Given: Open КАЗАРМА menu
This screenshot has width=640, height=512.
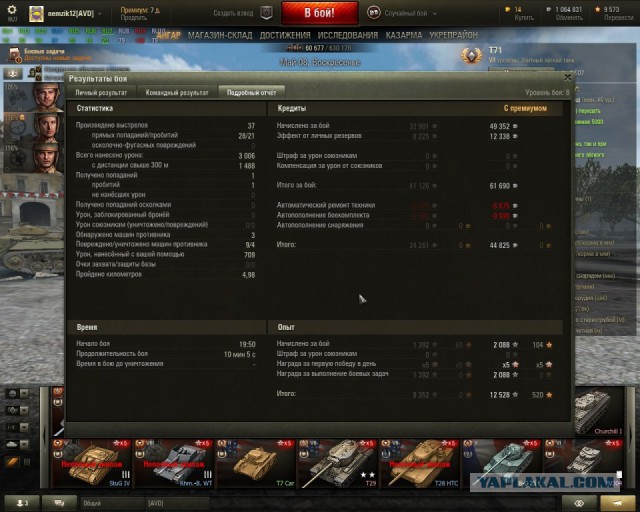Looking at the screenshot, I should click(404, 36).
